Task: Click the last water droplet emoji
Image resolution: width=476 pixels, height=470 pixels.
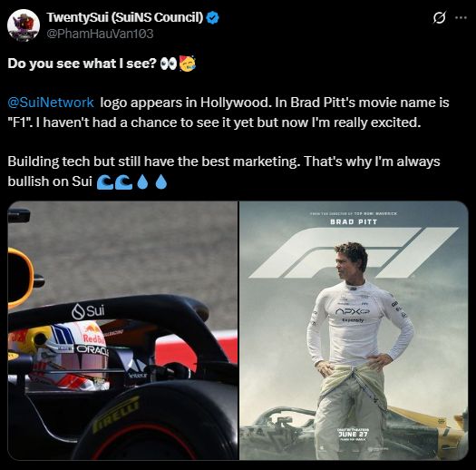Action: 161,181
